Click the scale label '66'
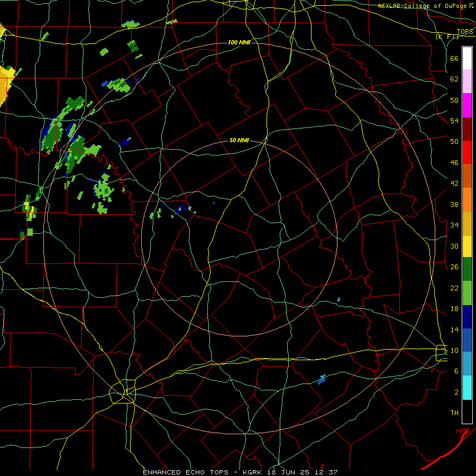 tap(454, 58)
